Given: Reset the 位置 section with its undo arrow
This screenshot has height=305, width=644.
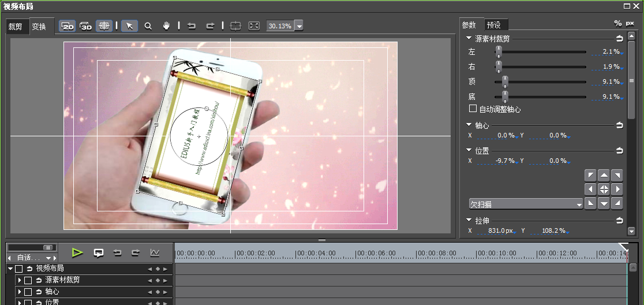Looking at the screenshot, I should [x=619, y=150].
